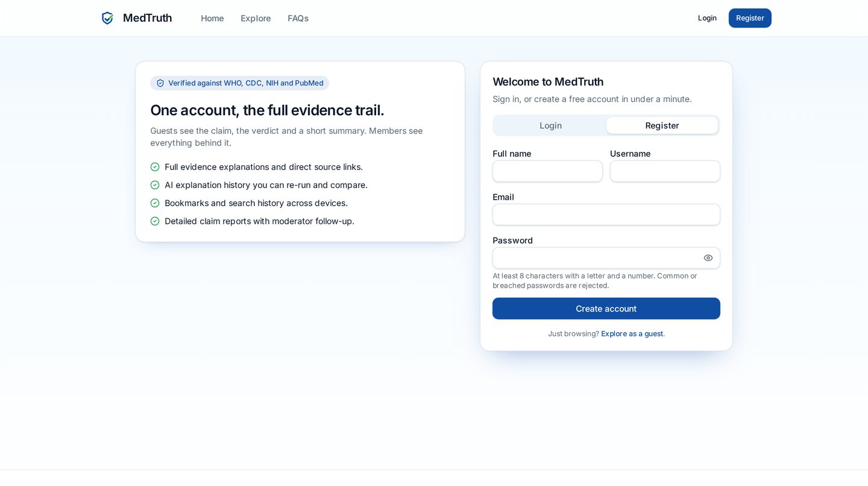Click the text 'Full evidence explanations and direct source links.'

(263, 167)
